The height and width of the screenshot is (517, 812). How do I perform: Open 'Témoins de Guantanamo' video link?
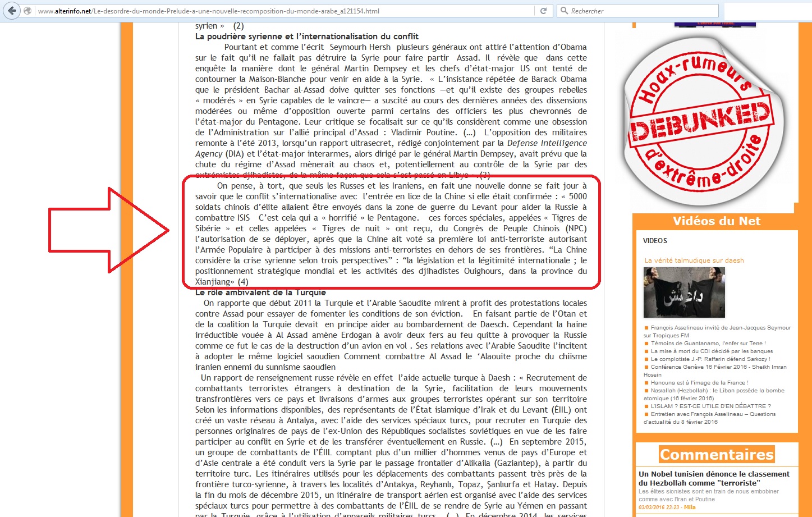(708, 344)
